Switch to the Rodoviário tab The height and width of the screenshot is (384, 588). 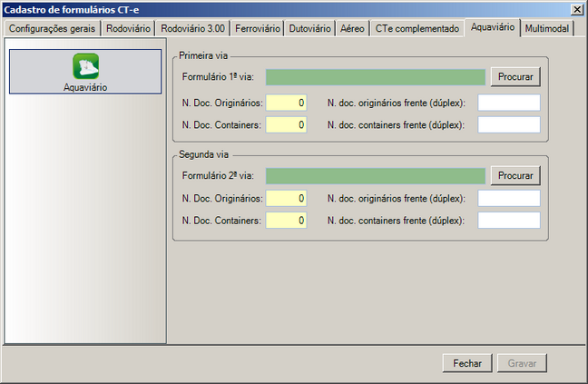coord(128,28)
